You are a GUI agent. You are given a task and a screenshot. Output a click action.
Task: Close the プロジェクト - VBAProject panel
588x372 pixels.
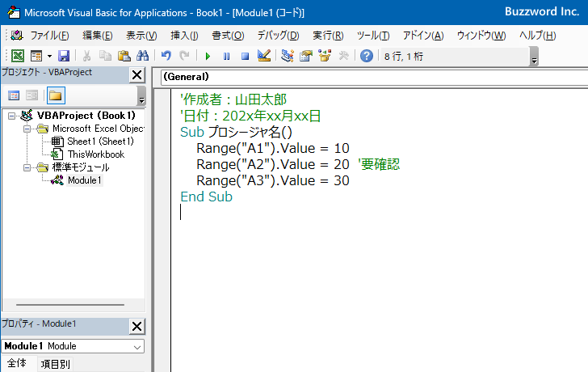click(136, 75)
